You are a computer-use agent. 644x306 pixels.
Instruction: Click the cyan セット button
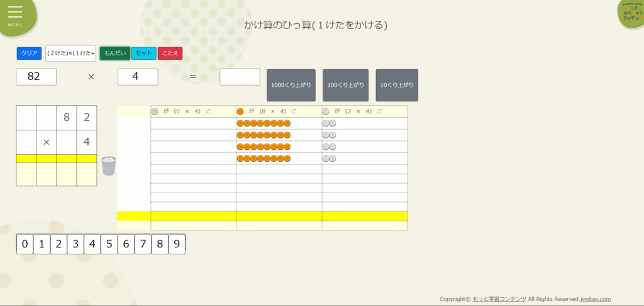point(144,54)
